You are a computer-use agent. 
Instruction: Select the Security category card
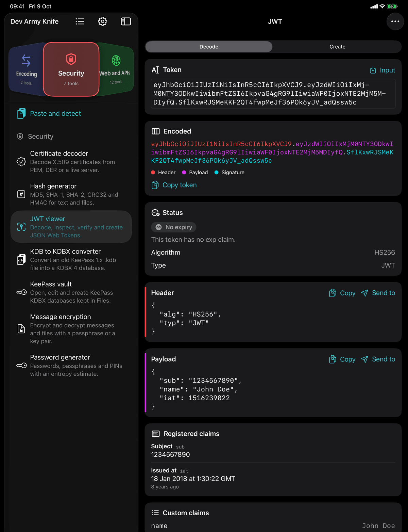tap(71, 69)
